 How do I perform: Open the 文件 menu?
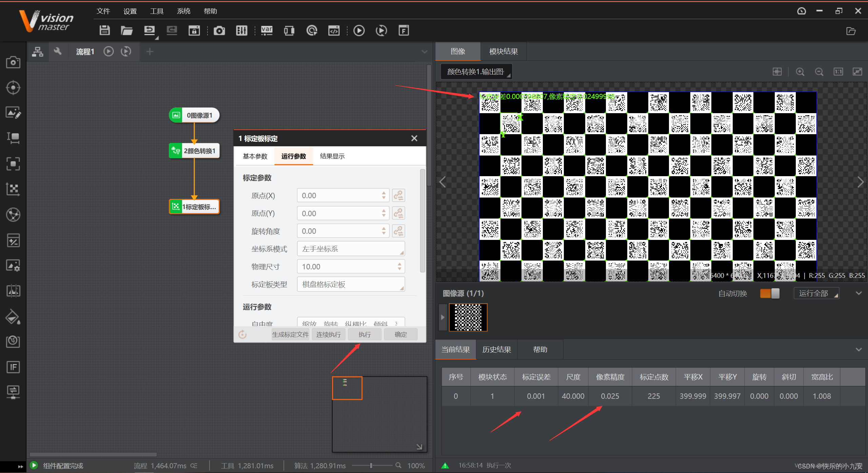click(103, 11)
